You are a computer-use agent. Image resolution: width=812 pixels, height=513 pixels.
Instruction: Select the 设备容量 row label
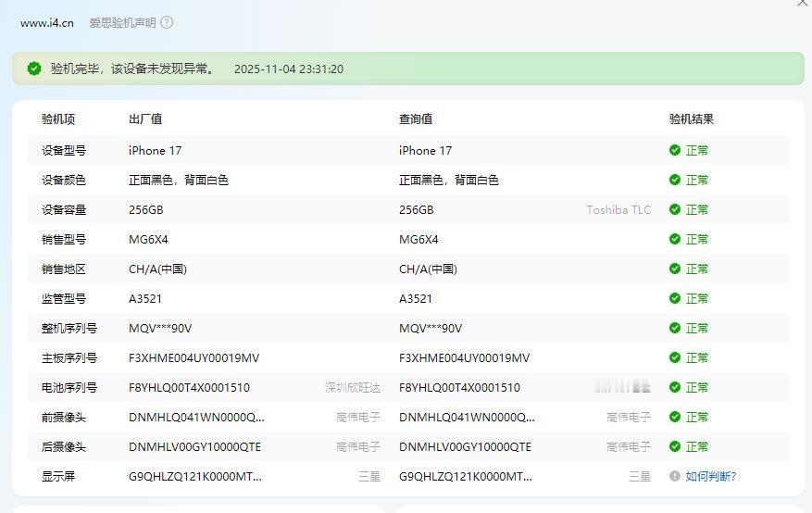pos(64,209)
